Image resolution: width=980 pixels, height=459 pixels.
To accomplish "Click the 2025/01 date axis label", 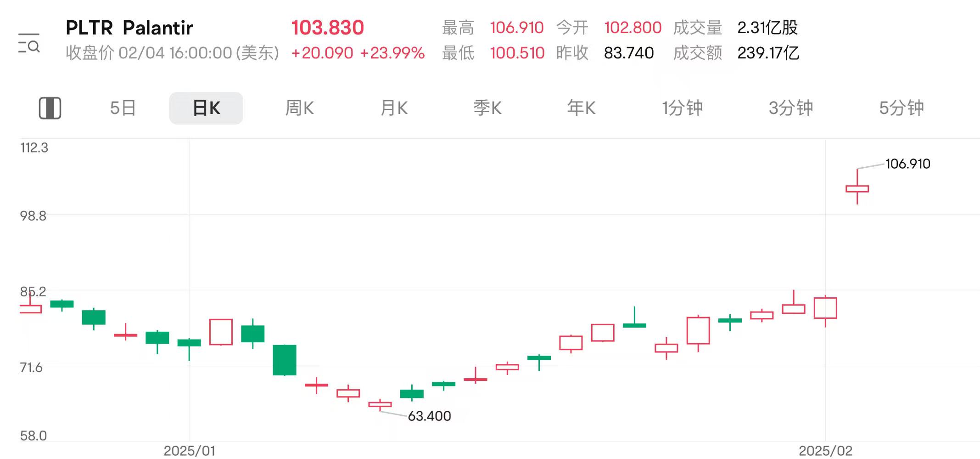I will 190,451.
